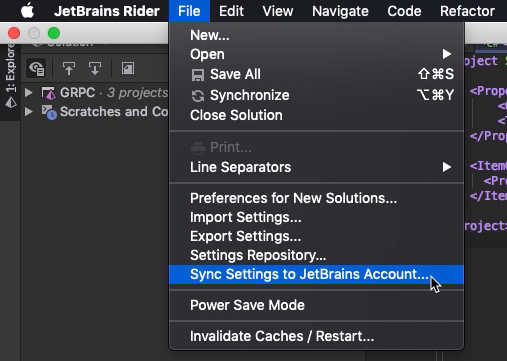Open the Apple menu
The width and height of the screenshot is (507, 361).
pos(27,11)
